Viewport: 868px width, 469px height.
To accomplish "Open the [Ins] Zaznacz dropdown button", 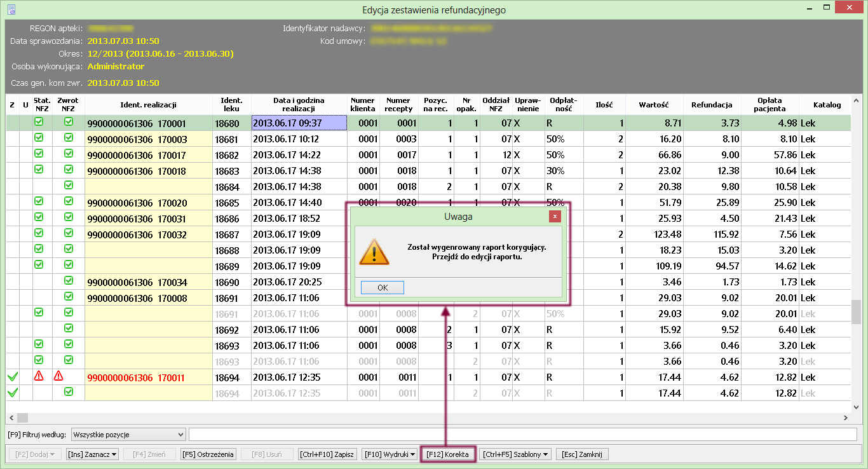I will tap(92, 454).
